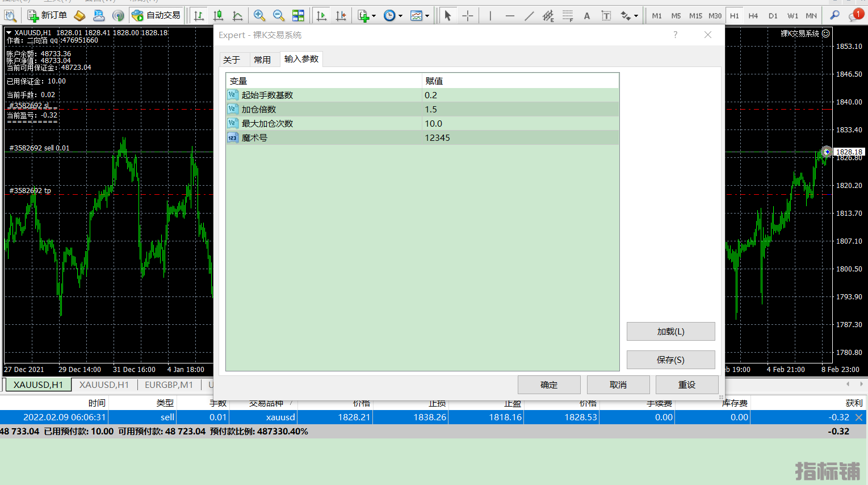Expand the arrow objects dropdown arrow
868x485 pixels.
click(x=636, y=16)
